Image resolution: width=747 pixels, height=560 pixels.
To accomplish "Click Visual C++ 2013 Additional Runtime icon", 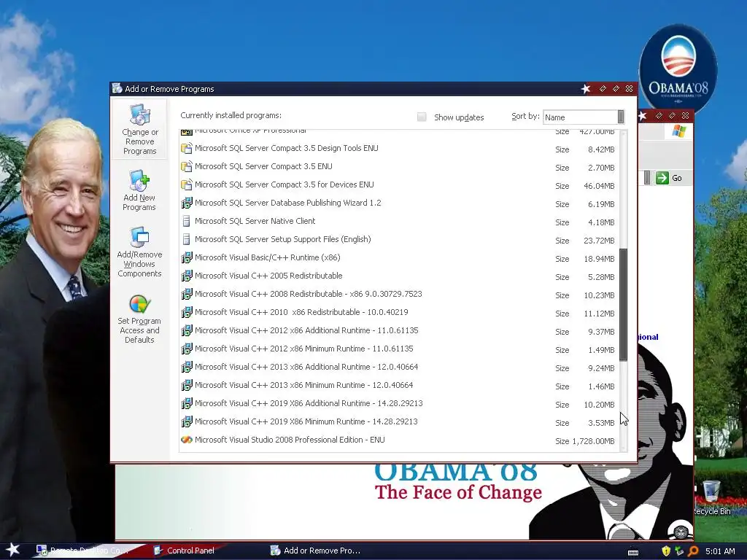I will coord(187,367).
